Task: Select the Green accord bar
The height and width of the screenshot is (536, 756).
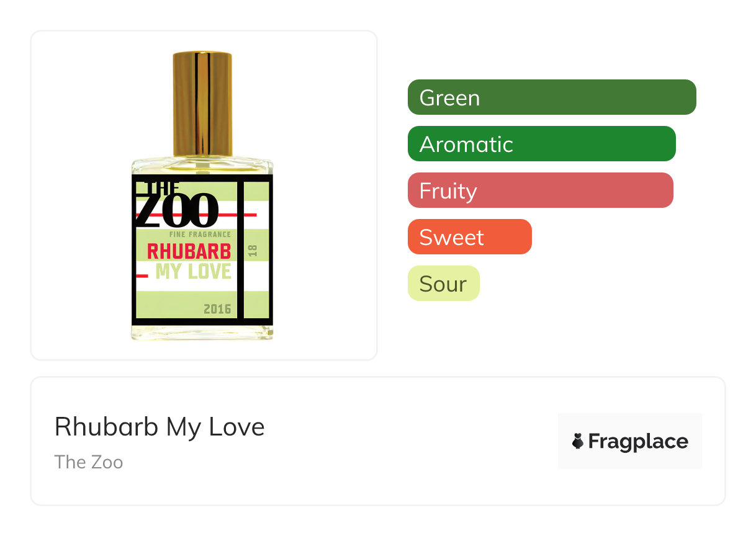Action: [551, 97]
